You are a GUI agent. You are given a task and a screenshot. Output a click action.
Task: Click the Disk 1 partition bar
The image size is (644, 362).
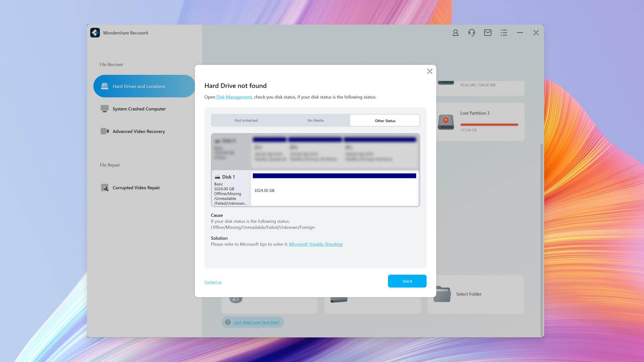coord(334,176)
